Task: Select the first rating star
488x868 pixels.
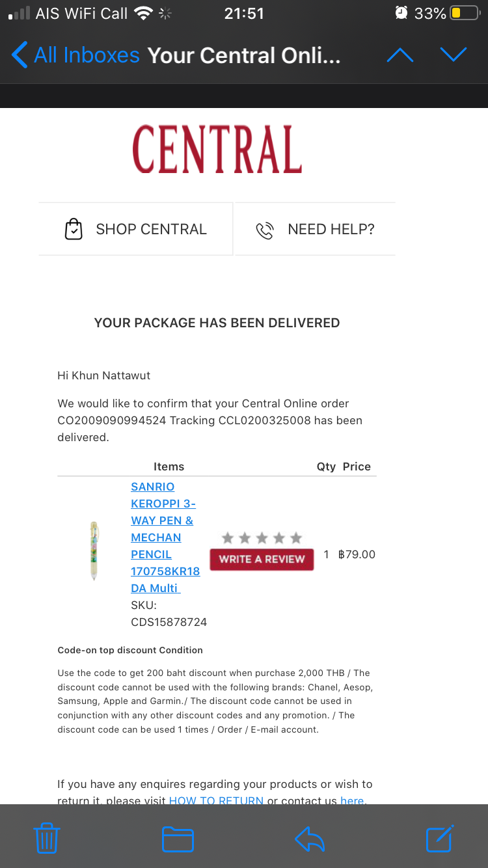Action: pos(227,537)
